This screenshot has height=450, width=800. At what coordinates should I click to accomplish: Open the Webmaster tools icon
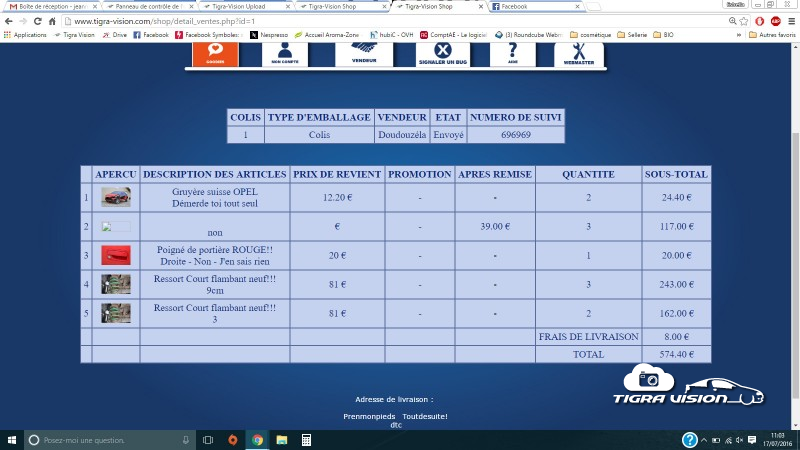click(x=579, y=52)
